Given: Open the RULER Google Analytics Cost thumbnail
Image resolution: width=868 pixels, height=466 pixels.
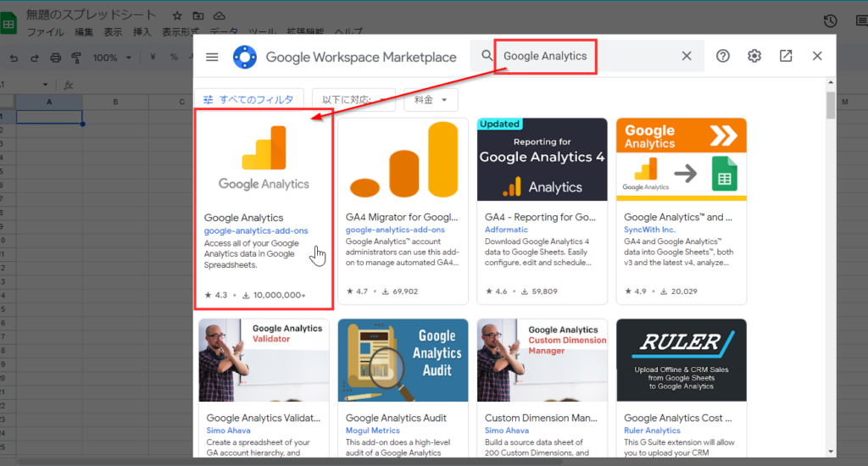Looking at the screenshot, I should pos(682,360).
